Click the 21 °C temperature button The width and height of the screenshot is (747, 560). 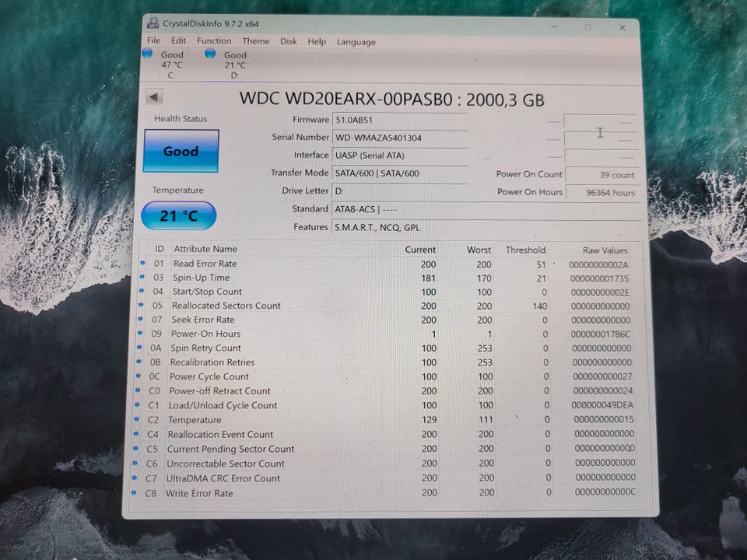point(179,215)
